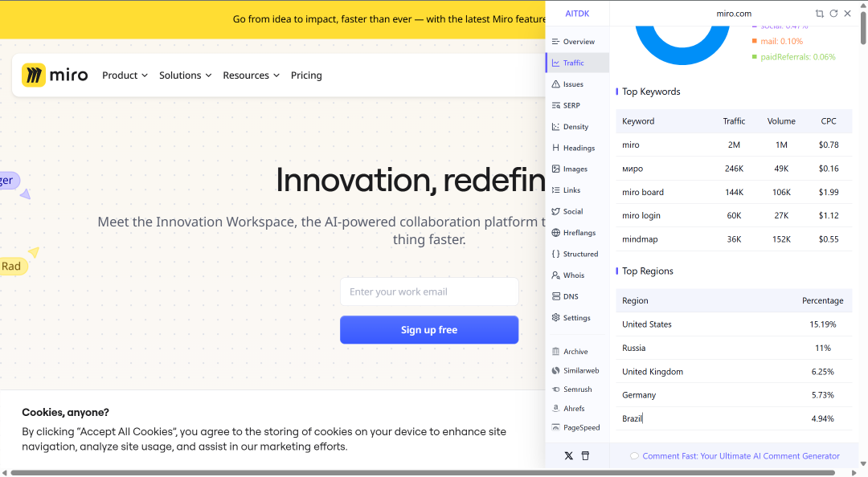The width and height of the screenshot is (868, 477).
Task: Click the Images icon in sidebar
Action: tap(556, 169)
